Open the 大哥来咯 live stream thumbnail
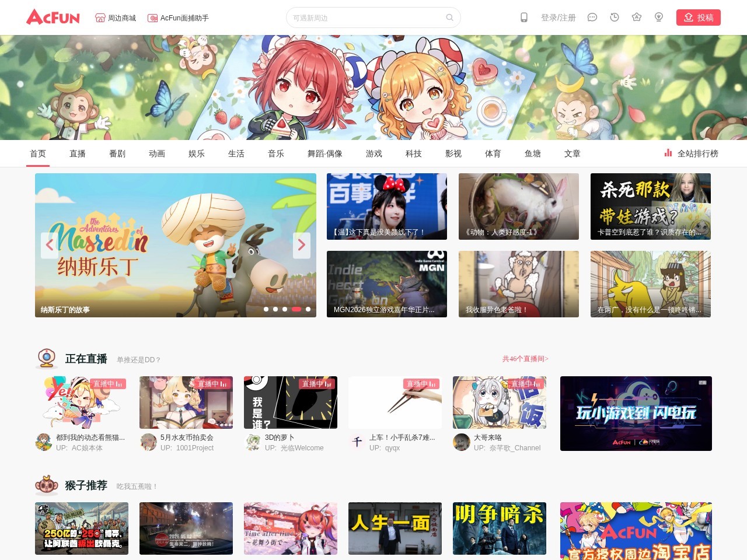747x560 pixels. click(500, 402)
